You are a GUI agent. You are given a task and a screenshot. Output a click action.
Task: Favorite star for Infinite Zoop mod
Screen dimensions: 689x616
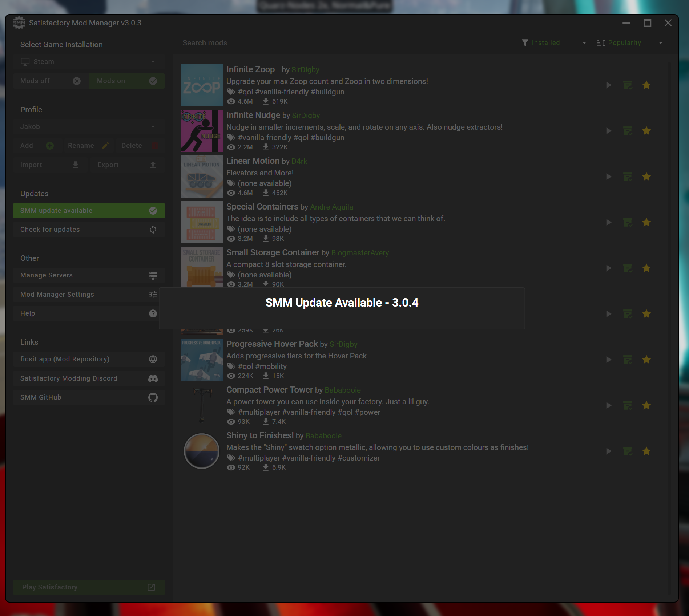[x=646, y=85]
